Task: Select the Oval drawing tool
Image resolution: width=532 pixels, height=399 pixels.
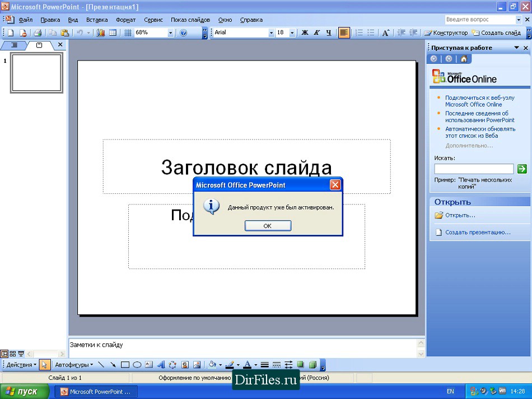Action: pos(137,365)
